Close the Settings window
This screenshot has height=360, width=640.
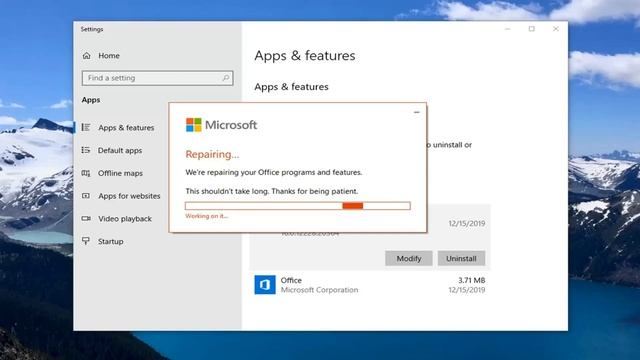click(556, 29)
